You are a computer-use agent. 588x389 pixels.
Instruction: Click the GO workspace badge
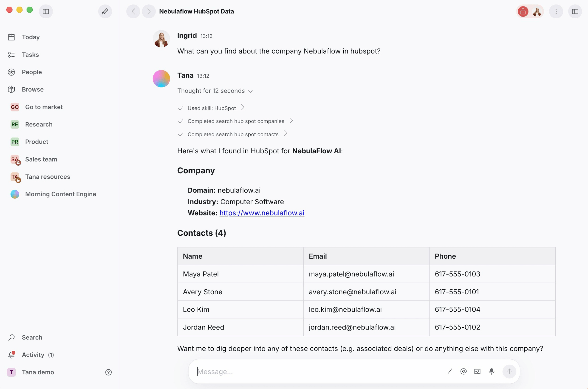tap(15, 107)
